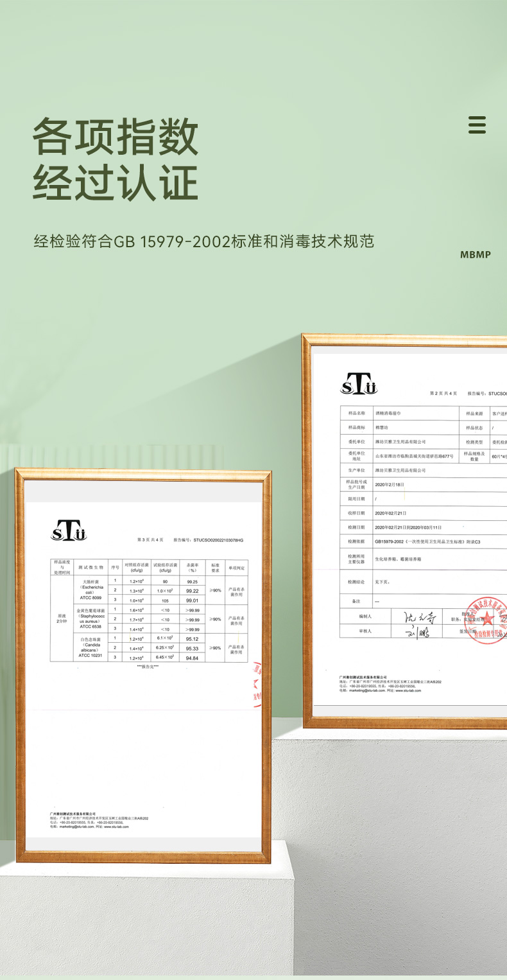This screenshot has width=507, height=980.
Task: Click the 见下页 conclusion cell
Action: [x=382, y=582]
